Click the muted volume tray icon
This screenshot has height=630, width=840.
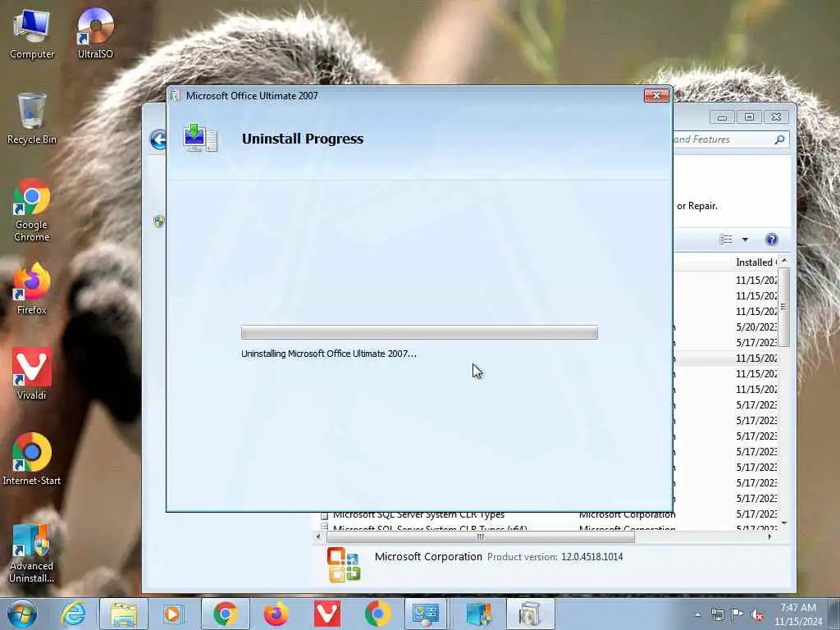(x=757, y=614)
